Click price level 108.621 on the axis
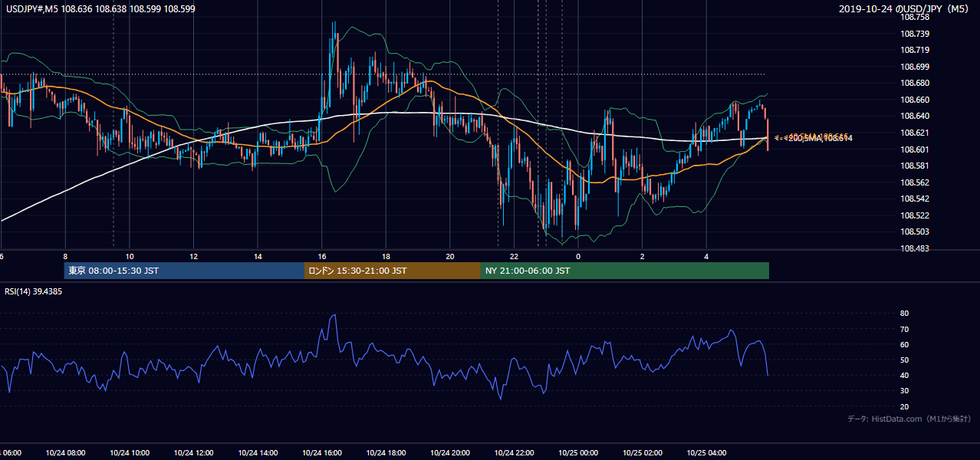The image size is (980, 460). (x=914, y=133)
